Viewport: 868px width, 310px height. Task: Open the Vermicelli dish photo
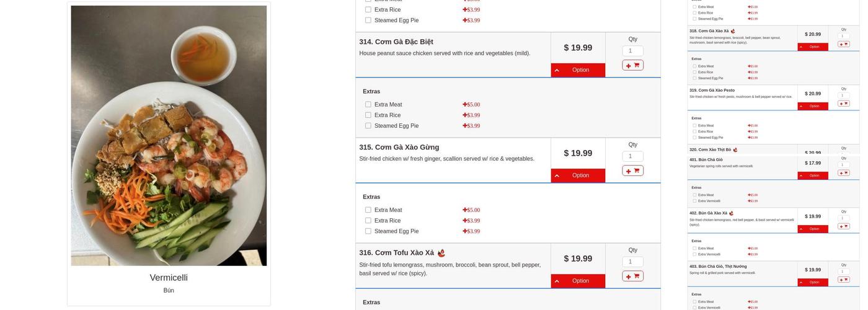pos(169,136)
